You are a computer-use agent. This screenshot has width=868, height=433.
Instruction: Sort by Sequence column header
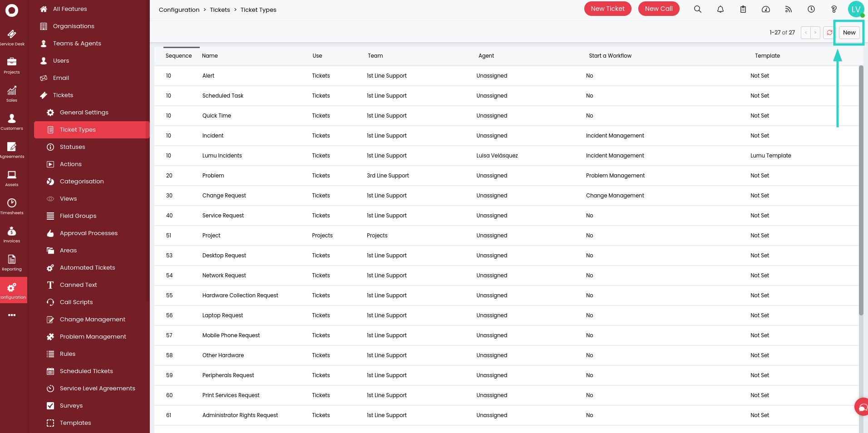(x=178, y=56)
